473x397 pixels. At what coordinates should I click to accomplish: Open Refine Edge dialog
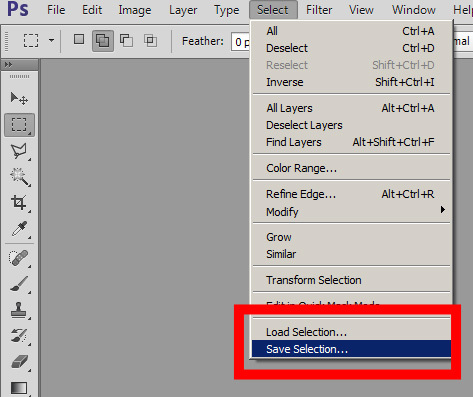351,194
